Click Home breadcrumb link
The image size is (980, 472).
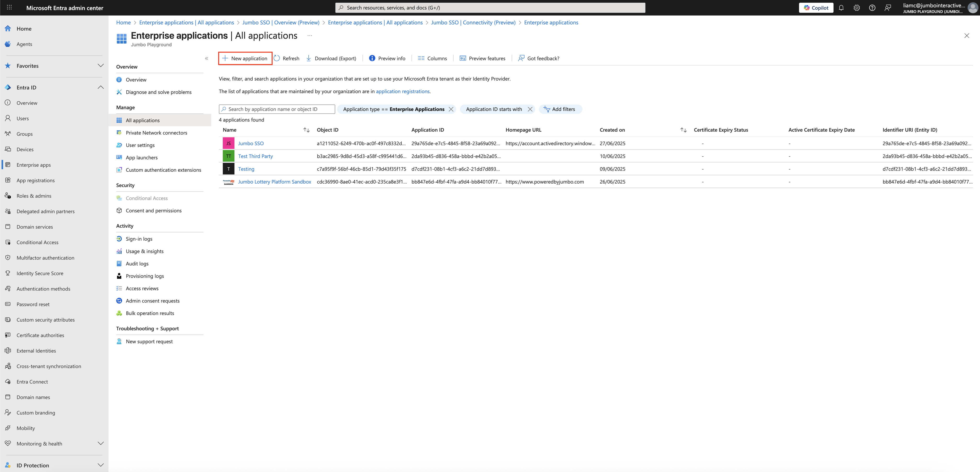pos(123,22)
